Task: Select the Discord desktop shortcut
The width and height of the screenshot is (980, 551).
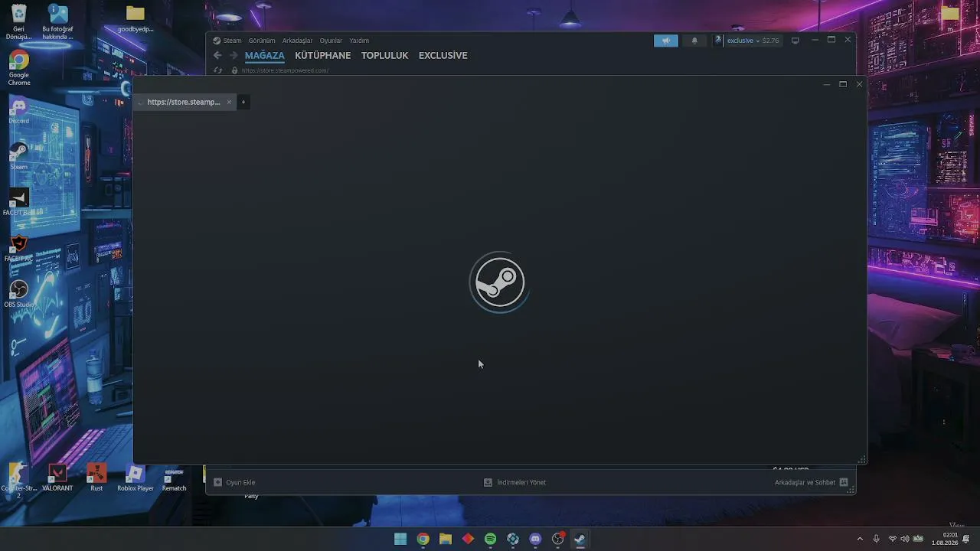Action: 19,111
